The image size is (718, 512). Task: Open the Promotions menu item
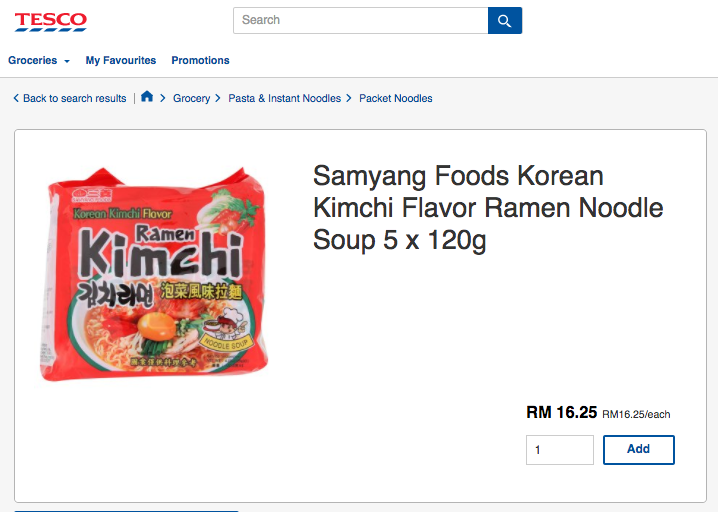coord(200,61)
